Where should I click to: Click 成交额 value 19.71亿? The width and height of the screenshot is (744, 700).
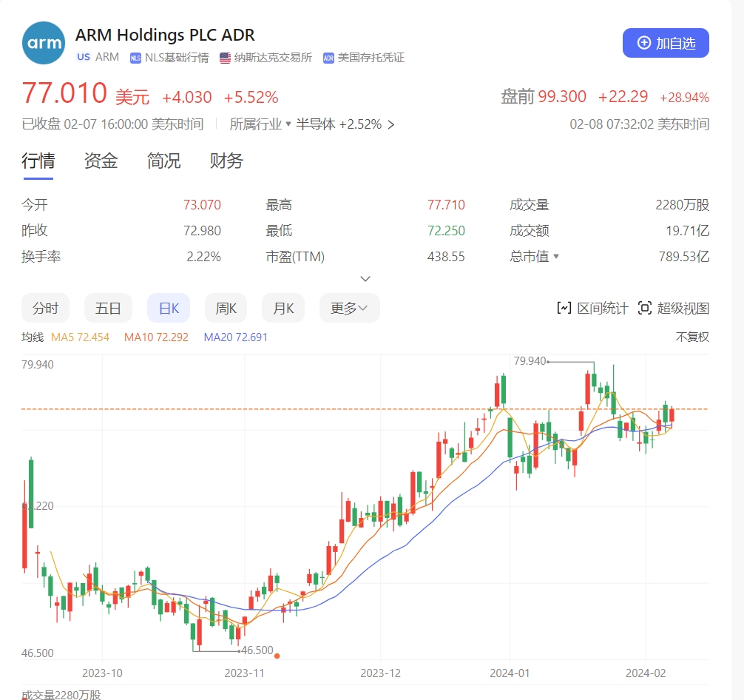[688, 231]
